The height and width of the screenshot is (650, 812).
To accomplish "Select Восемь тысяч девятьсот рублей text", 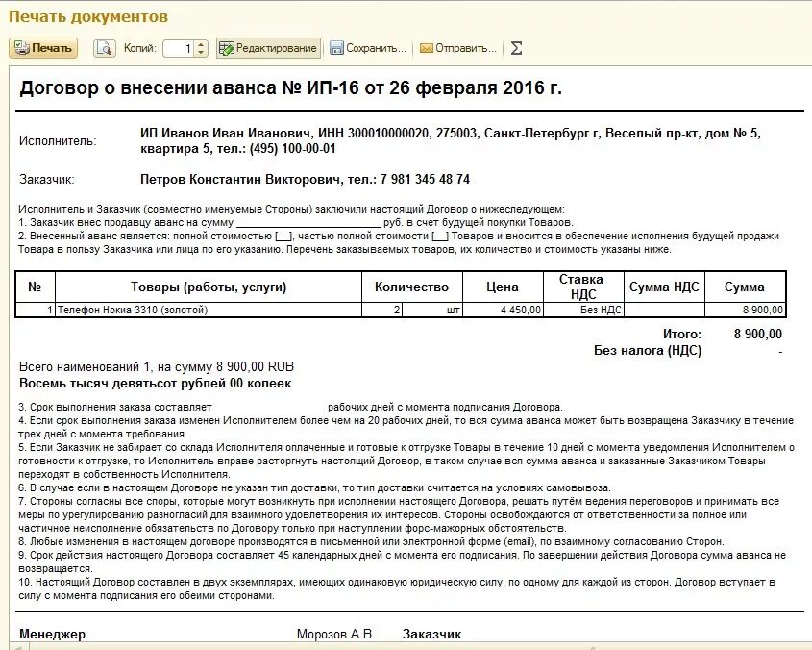I will click(x=156, y=384).
